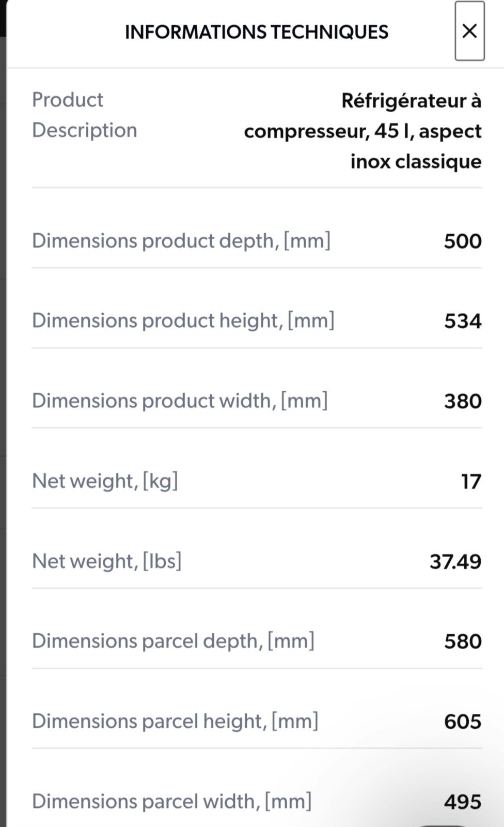This screenshot has width=504, height=827.
Task: Select the Dimensions product width label
Action: (x=180, y=401)
